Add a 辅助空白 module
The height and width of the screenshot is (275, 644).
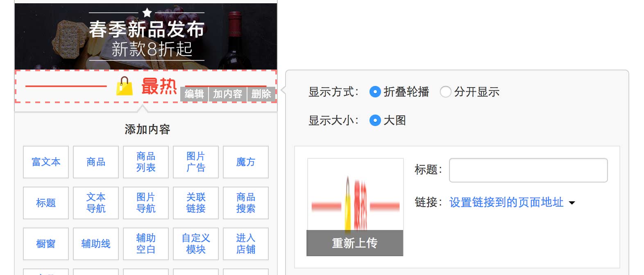point(146,244)
